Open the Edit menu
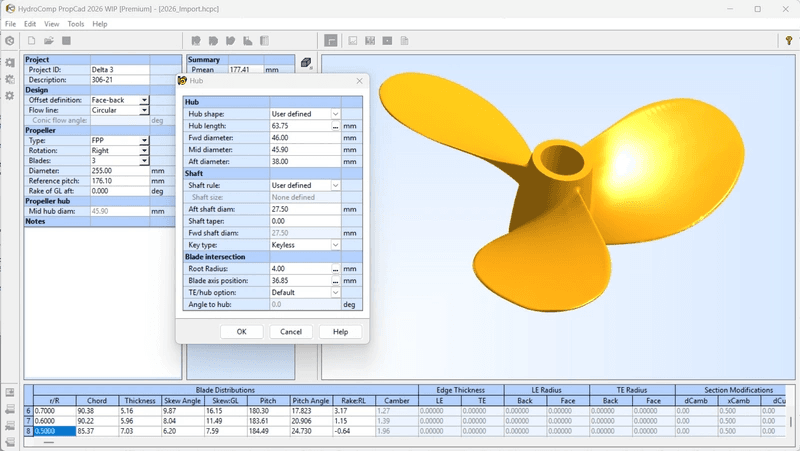Viewport: 800px width, 451px height. [x=30, y=24]
